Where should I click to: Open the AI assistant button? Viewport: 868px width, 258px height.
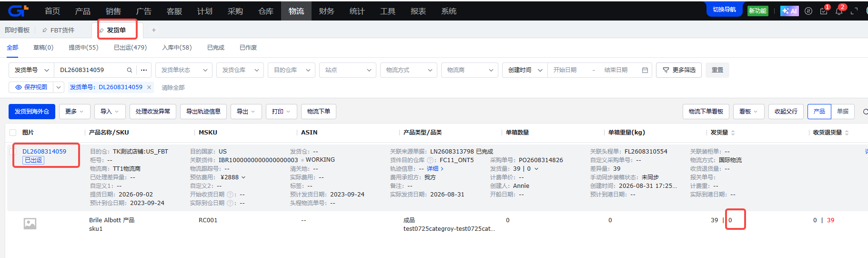[x=789, y=11]
